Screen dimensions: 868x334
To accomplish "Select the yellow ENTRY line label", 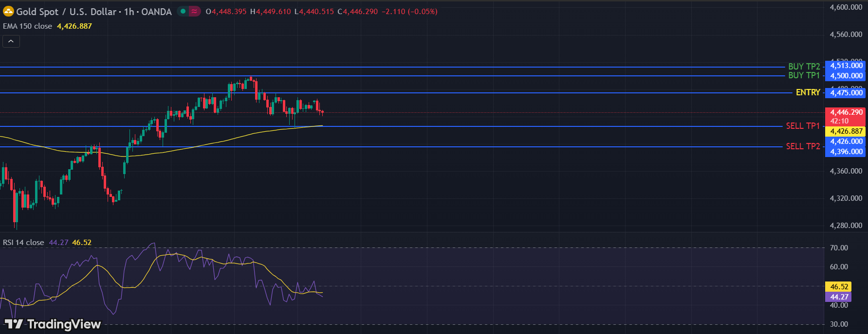I will tap(808, 92).
